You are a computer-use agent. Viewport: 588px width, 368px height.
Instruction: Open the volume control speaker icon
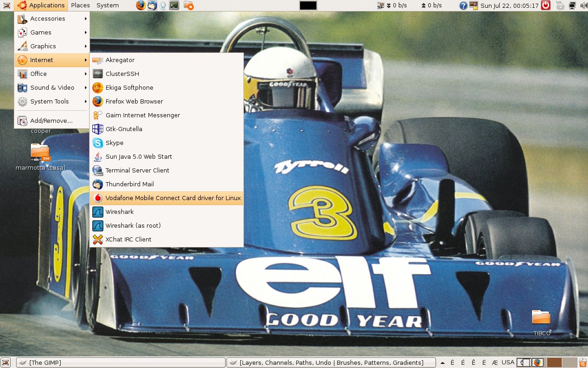click(583, 6)
